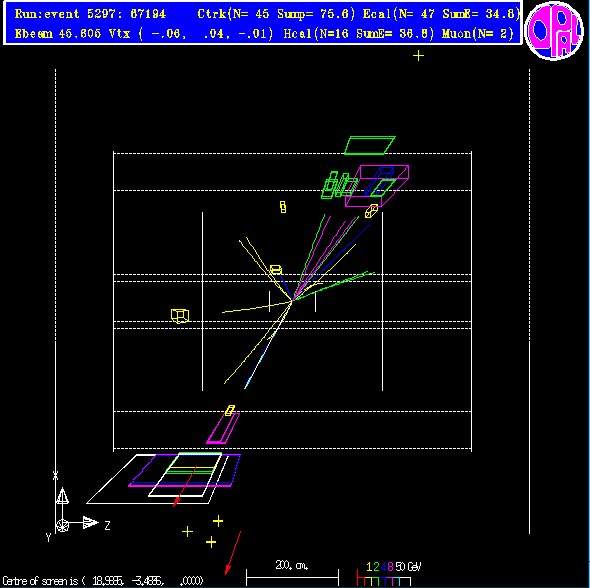Click the red arrow near the bottom scale
Viewport: 590px width, 588px height.
233,553
